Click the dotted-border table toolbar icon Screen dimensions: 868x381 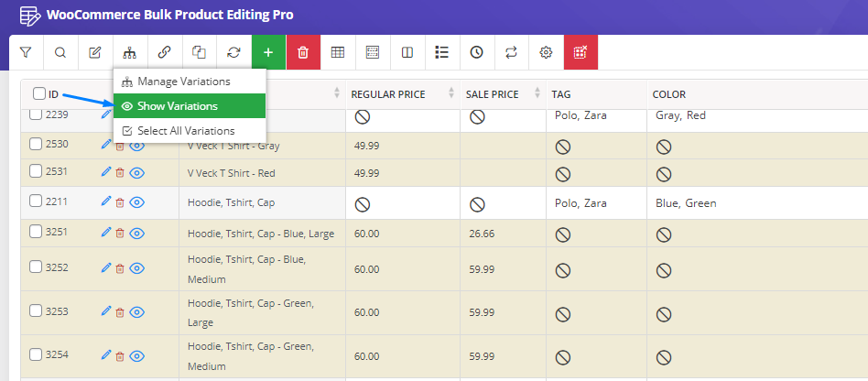(373, 52)
